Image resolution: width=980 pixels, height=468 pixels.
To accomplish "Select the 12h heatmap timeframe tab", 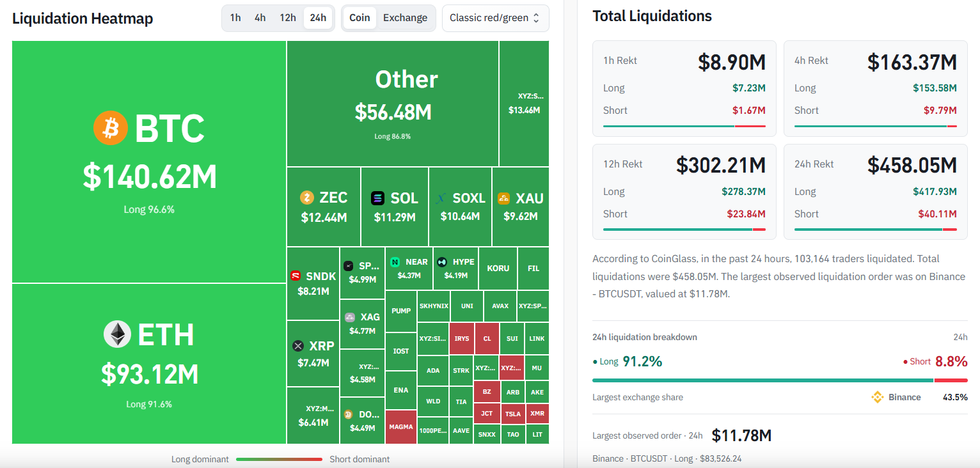I will 288,18.
